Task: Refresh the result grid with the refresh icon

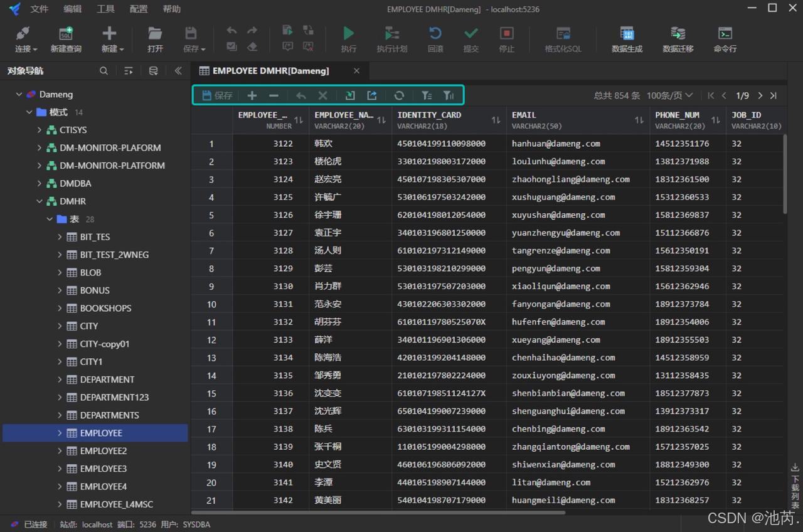Action: pyautogui.click(x=400, y=95)
